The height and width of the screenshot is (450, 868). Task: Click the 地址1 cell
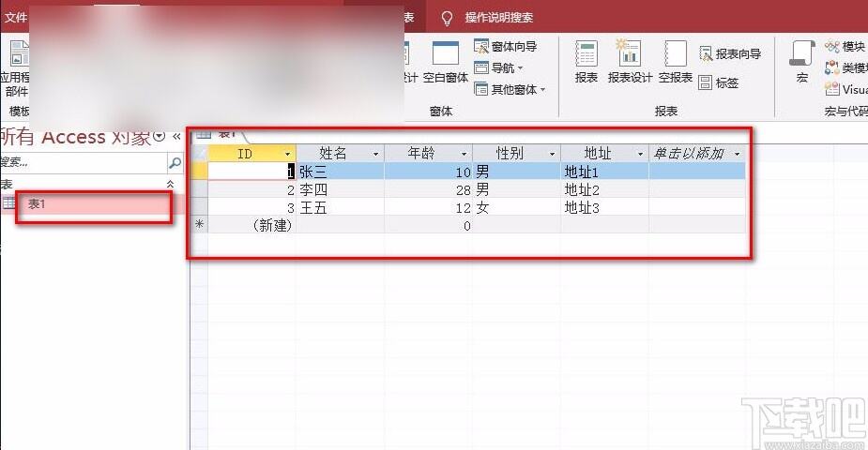coord(604,172)
